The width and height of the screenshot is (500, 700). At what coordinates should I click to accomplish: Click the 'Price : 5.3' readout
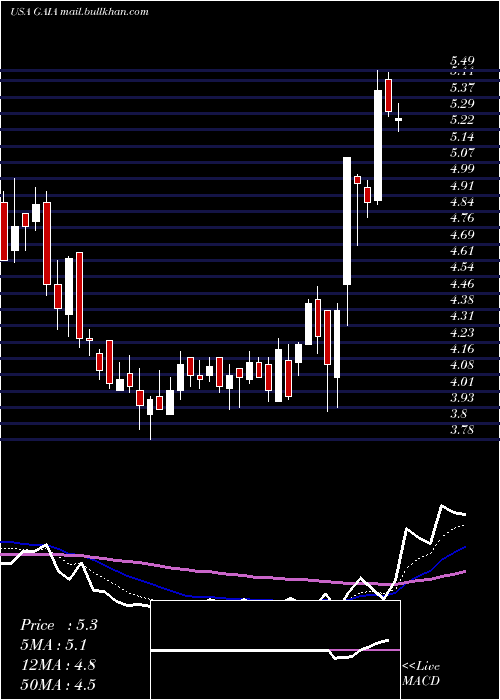pyautogui.click(x=58, y=625)
